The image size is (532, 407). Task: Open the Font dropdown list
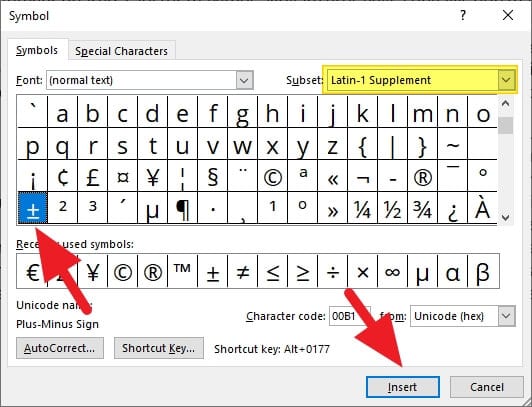tap(244, 80)
